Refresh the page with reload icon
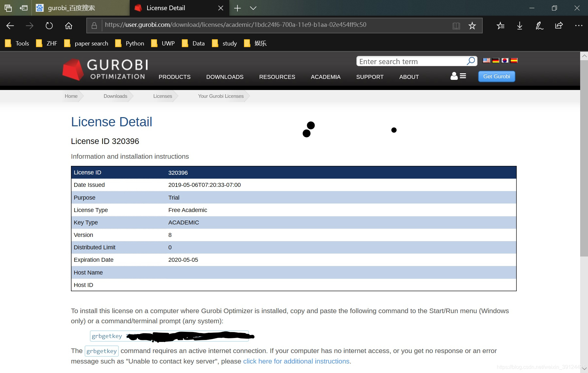 (49, 26)
